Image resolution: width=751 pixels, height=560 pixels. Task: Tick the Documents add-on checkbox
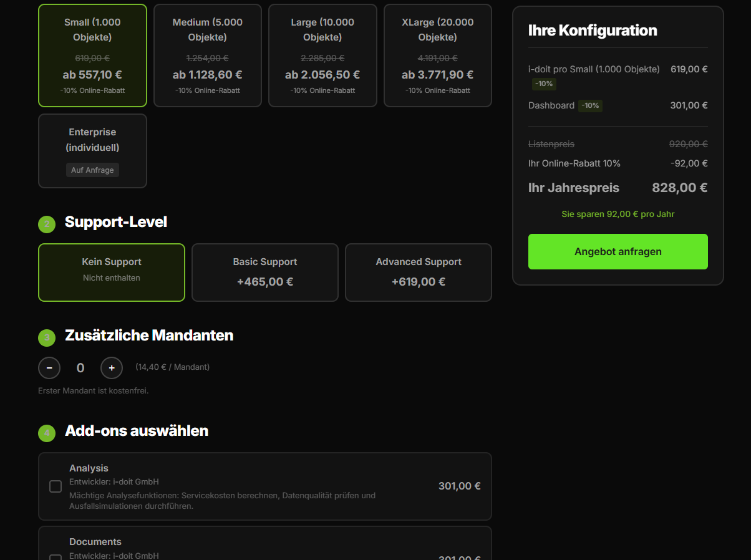[56, 557]
